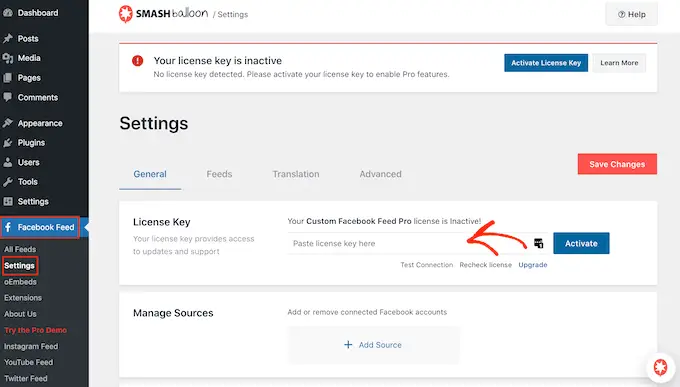This screenshot has width=680, height=387.
Task: Open the Extensions submenu item
Action: tap(23, 298)
